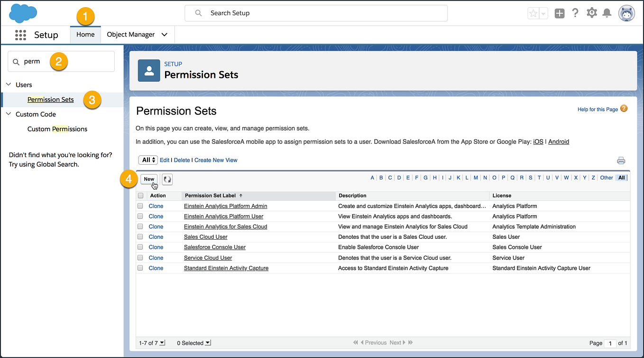
Task: Click the Favorites star icon
Action: tap(533, 14)
